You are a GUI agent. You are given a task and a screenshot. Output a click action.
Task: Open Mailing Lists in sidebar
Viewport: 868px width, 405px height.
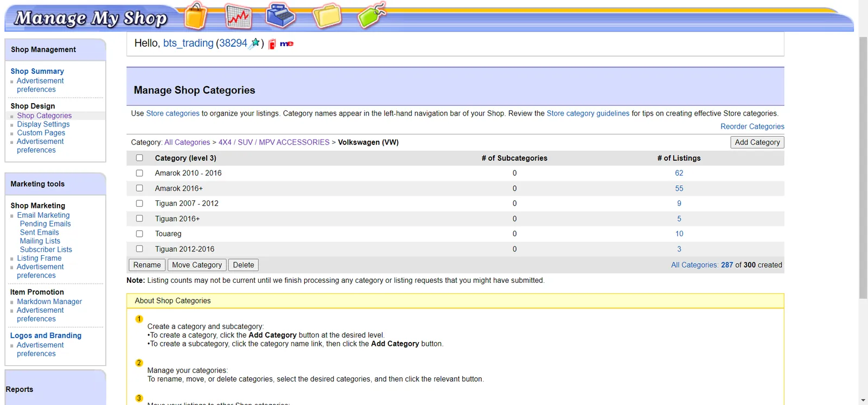point(40,241)
